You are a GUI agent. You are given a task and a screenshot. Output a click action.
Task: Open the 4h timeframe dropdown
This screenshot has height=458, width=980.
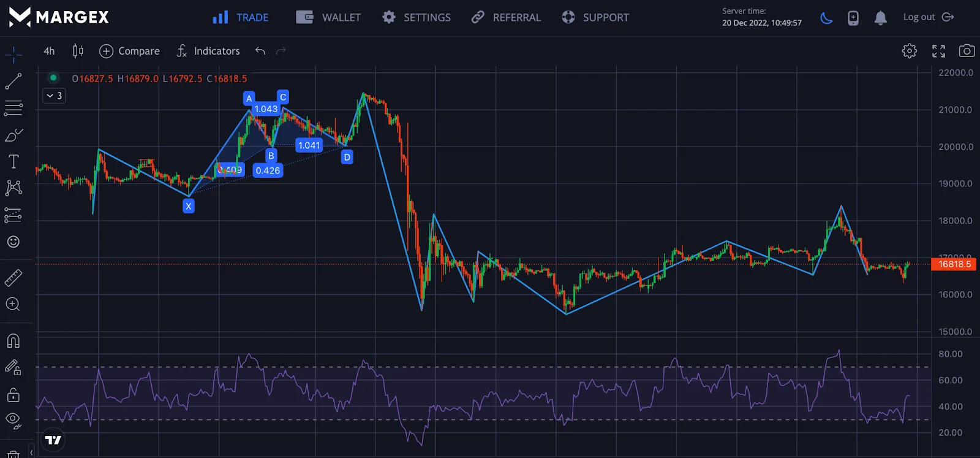click(49, 51)
